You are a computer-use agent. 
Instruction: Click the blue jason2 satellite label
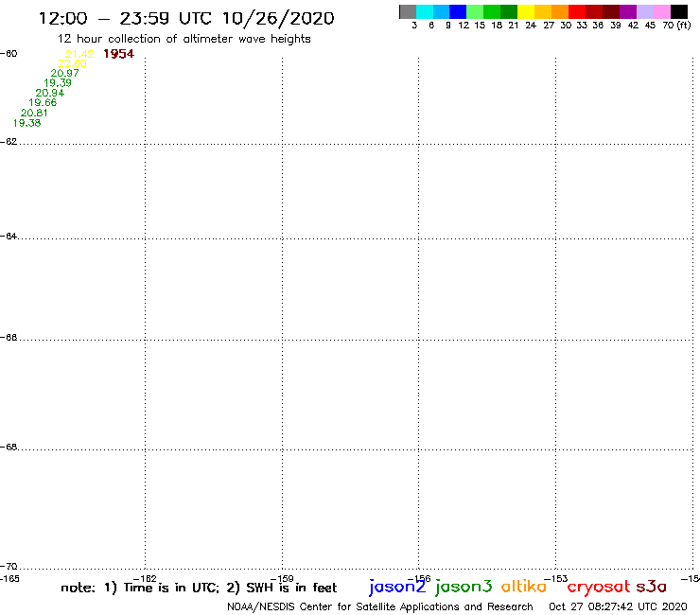pyautogui.click(x=397, y=587)
